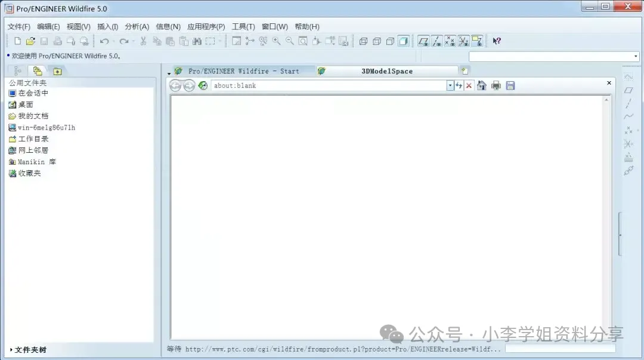Add a new browser tab
The image size is (644, 360).
465,71
